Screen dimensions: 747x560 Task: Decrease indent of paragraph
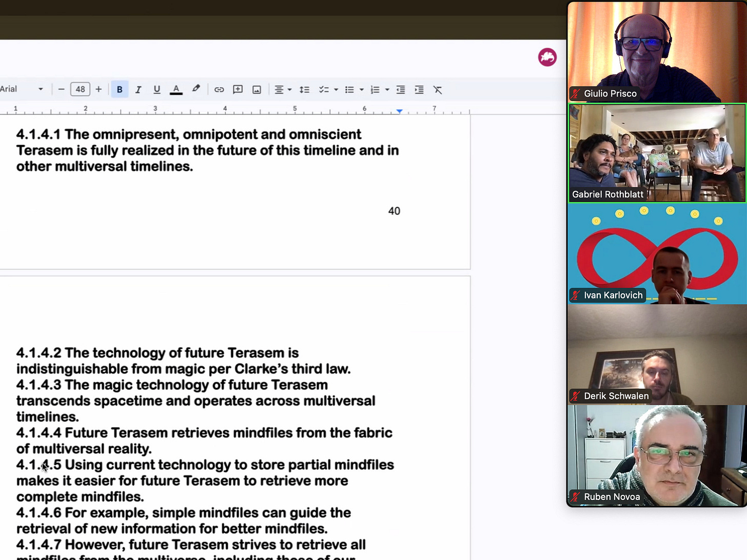tap(401, 89)
